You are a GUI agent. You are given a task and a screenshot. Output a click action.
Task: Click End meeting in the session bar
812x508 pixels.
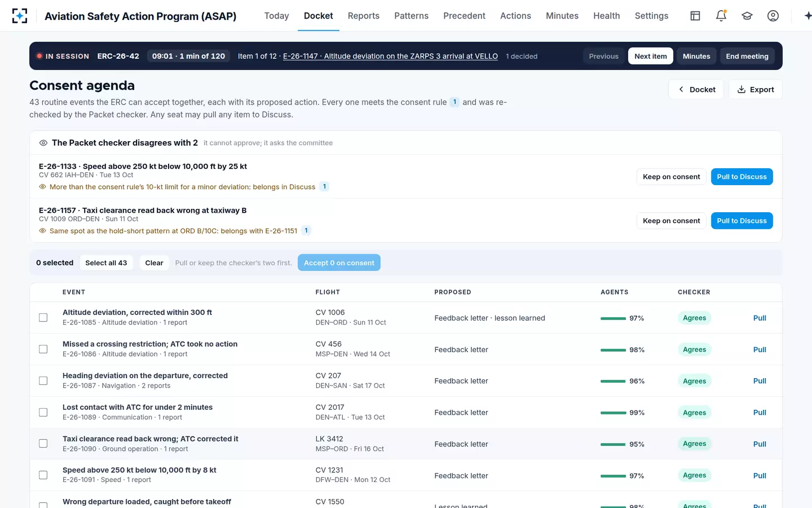pyautogui.click(x=747, y=56)
